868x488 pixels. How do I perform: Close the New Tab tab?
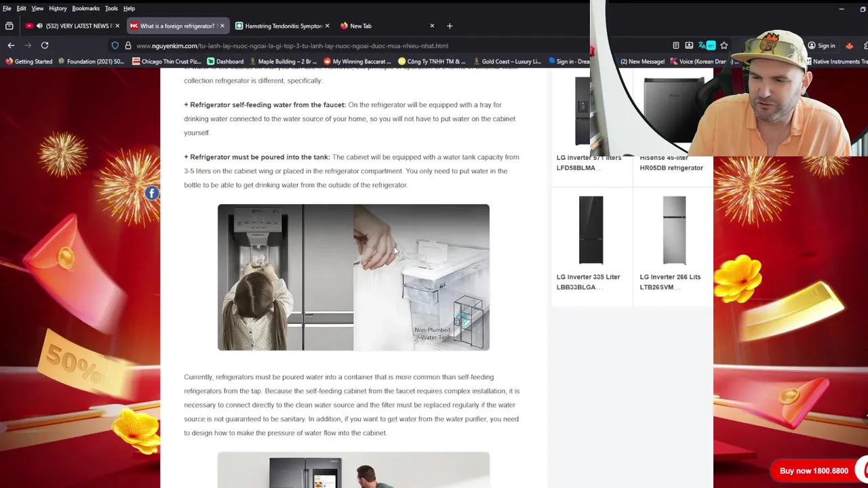pos(432,26)
